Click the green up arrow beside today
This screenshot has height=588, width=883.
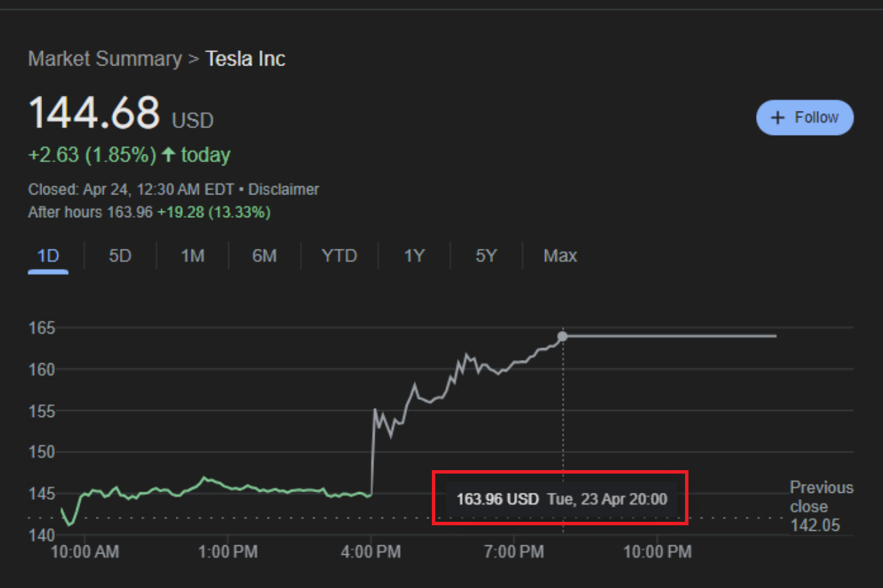(x=168, y=154)
